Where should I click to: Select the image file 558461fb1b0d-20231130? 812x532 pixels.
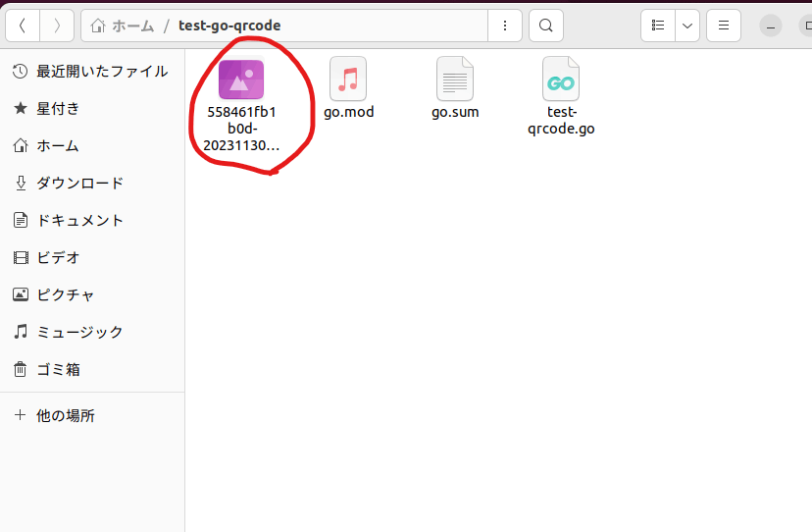241,80
